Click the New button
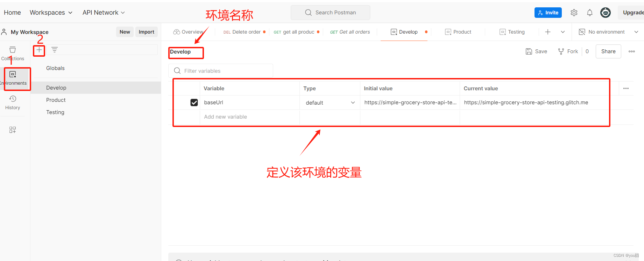644x261 pixels. point(125,32)
